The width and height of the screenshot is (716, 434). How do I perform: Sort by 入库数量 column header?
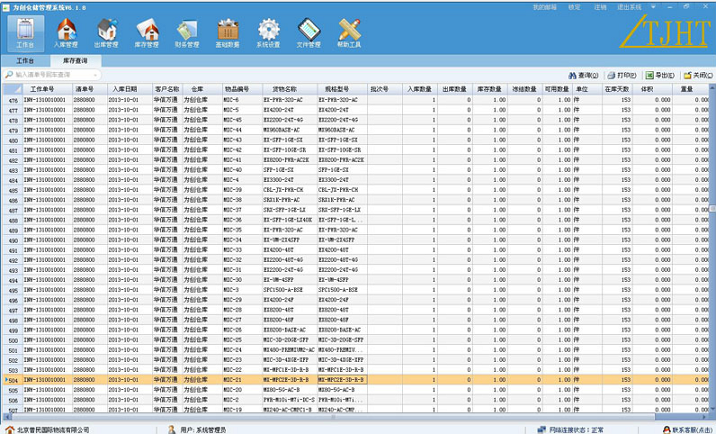(x=419, y=89)
